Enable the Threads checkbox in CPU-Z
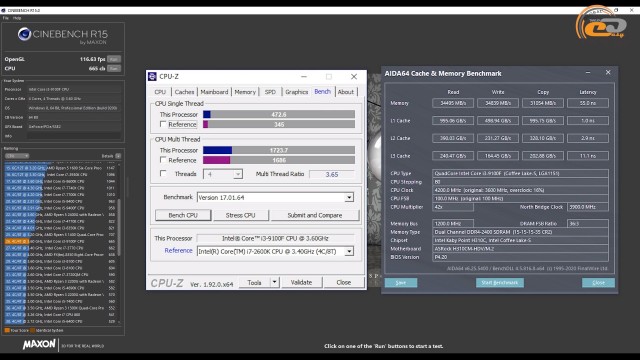The width and height of the screenshot is (640, 360). (x=163, y=173)
